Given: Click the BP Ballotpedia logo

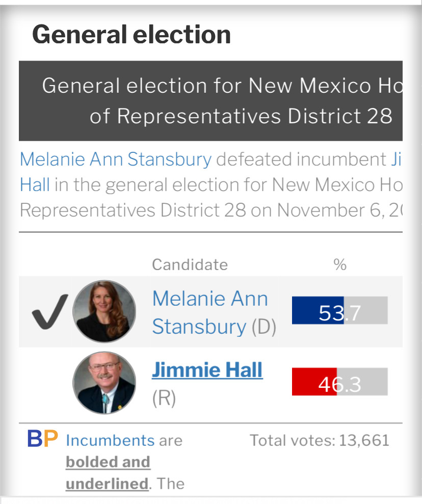Looking at the screenshot, I should (x=42, y=439).
